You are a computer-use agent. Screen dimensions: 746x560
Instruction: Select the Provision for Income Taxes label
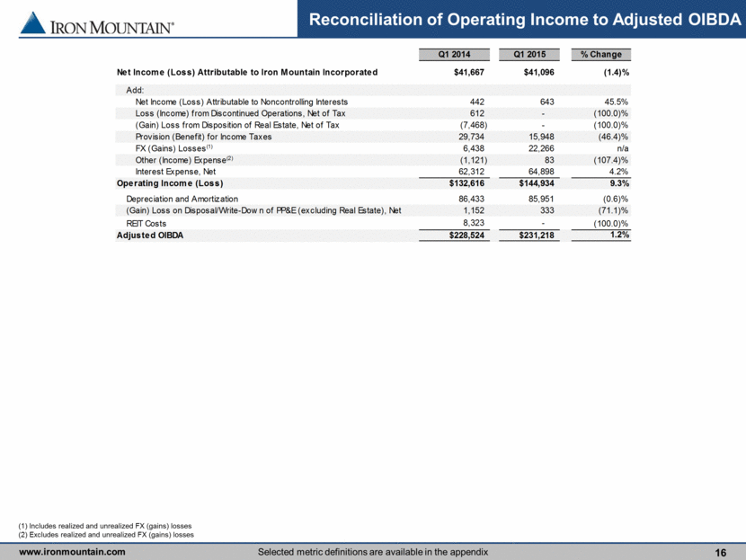203,137
